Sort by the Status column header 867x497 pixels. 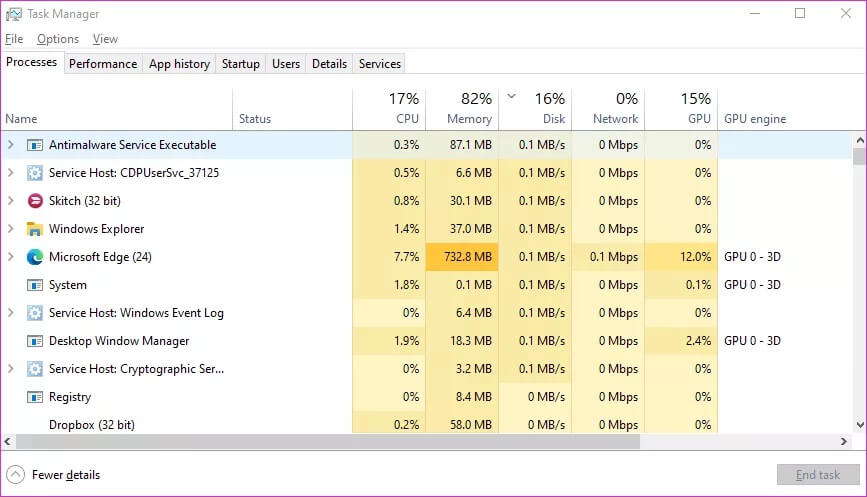point(293,109)
